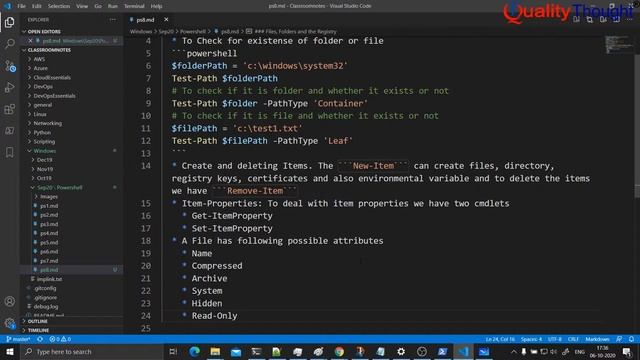The height and width of the screenshot is (360, 640).
Task: Click the Windows Start button
Action: 10,351
